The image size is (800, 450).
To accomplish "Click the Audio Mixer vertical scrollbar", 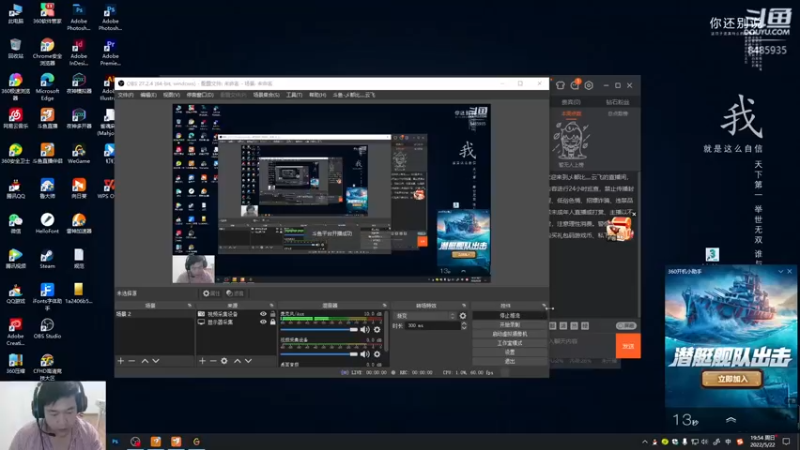I will [386, 332].
